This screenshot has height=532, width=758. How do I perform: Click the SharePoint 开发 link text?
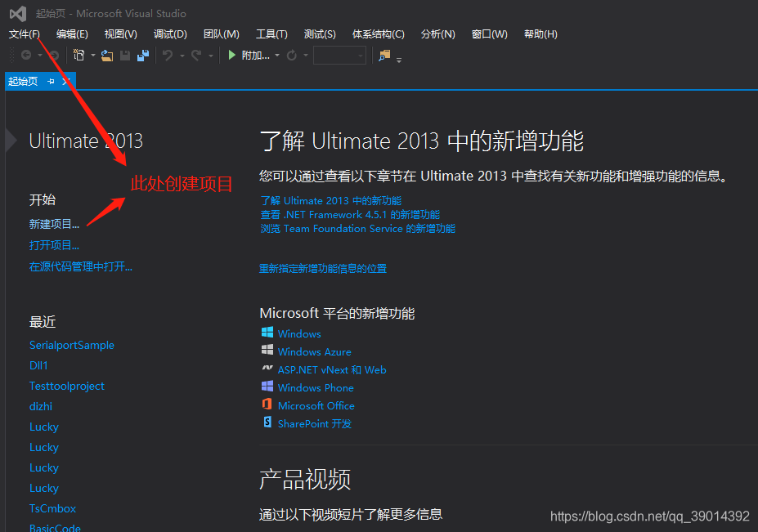(x=315, y=424)
